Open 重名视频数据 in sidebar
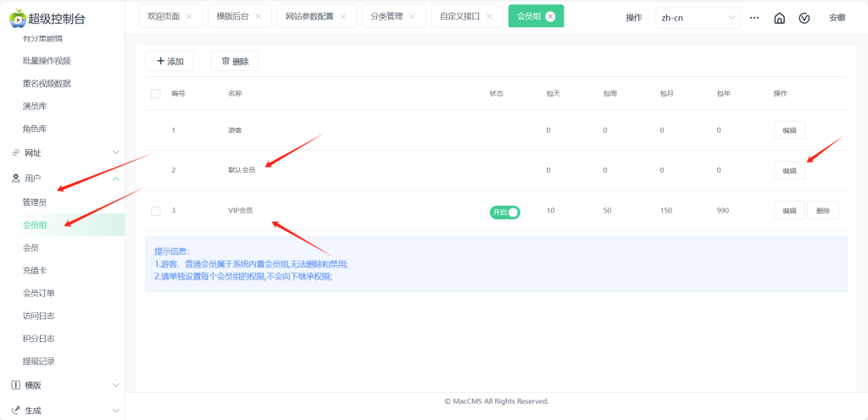Image resolution: width=868 pixels, height=420 pixels. pyautogui.click(x=47, y=84)
